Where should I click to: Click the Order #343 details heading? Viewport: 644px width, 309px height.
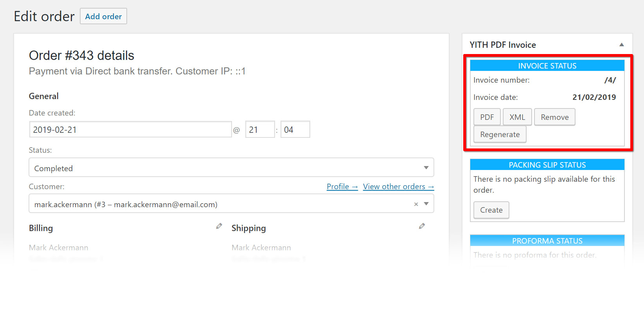(81, 56)
